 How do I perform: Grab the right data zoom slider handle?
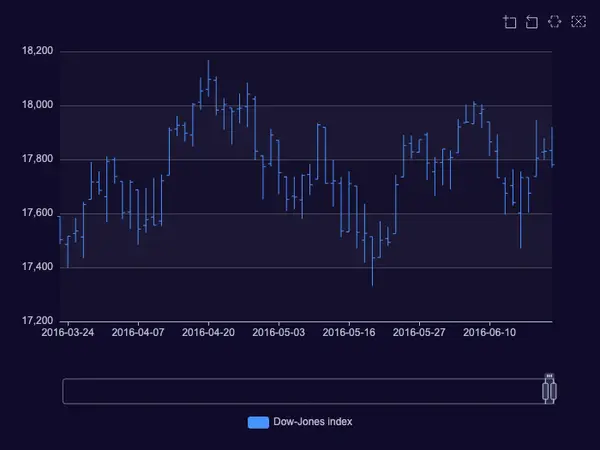pos(553,391)
